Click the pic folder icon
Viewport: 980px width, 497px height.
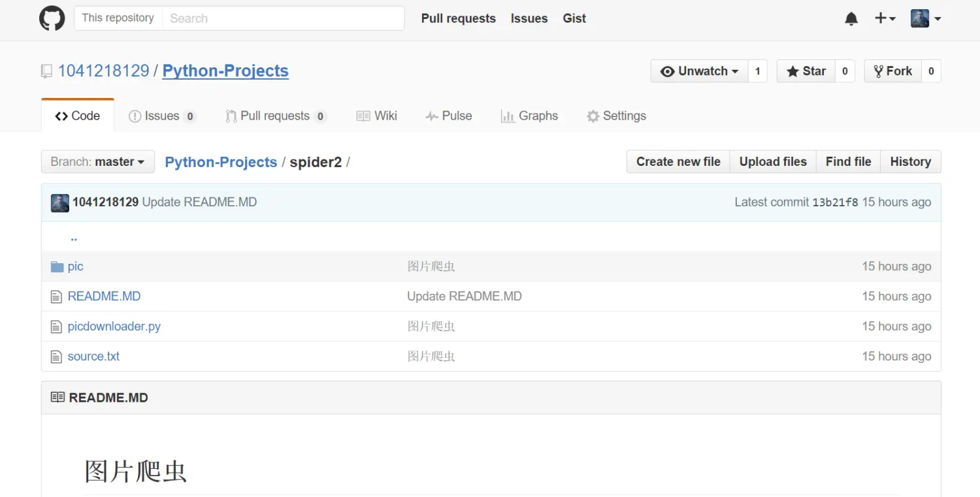(x=57, y=266)
